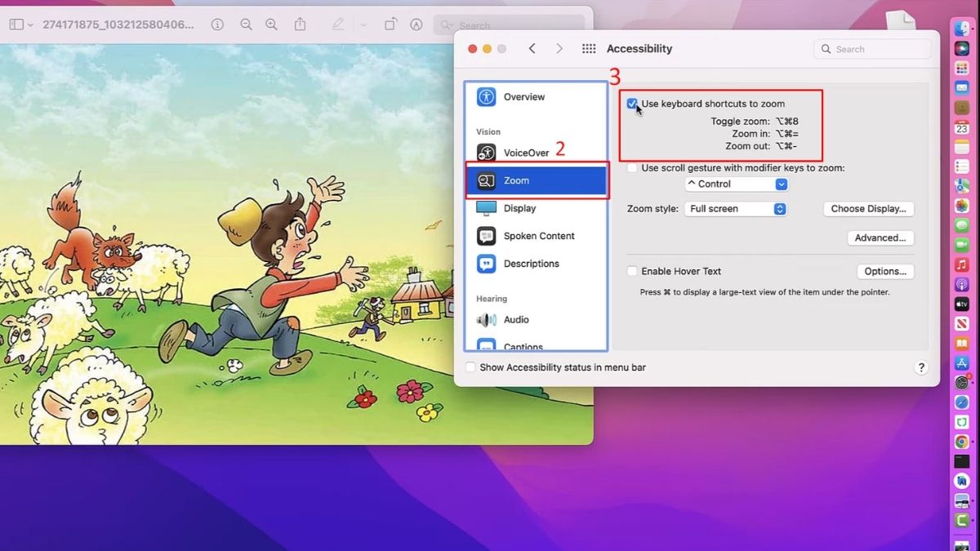The height and width of the screenshot is (551, 980).
Task: Click the 'Hearing' section header
Action: point(492,299)
